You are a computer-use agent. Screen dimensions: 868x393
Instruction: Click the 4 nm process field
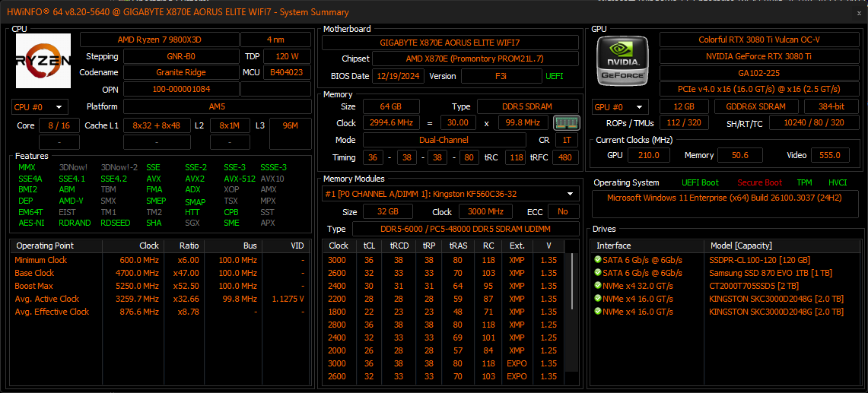click(275, 40)
